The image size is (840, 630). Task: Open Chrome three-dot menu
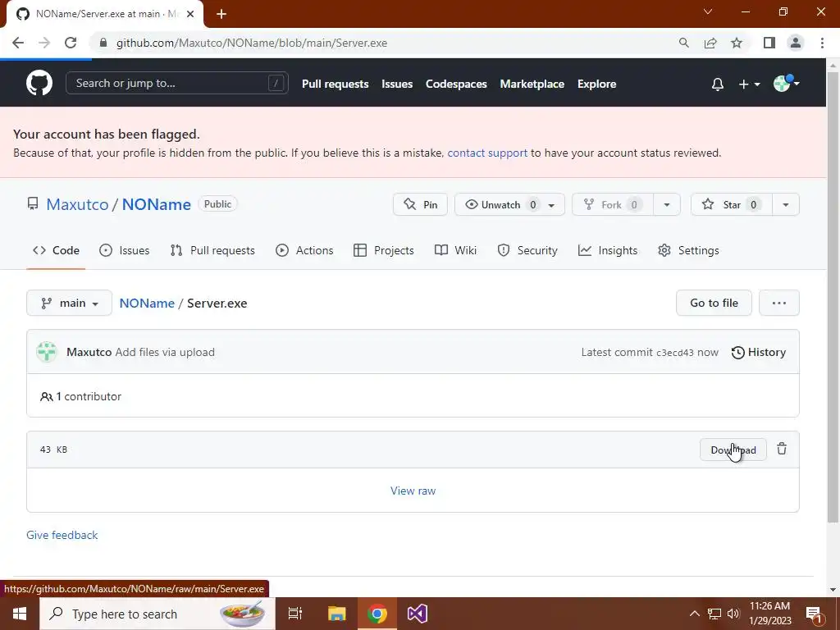tap(822, 43)
